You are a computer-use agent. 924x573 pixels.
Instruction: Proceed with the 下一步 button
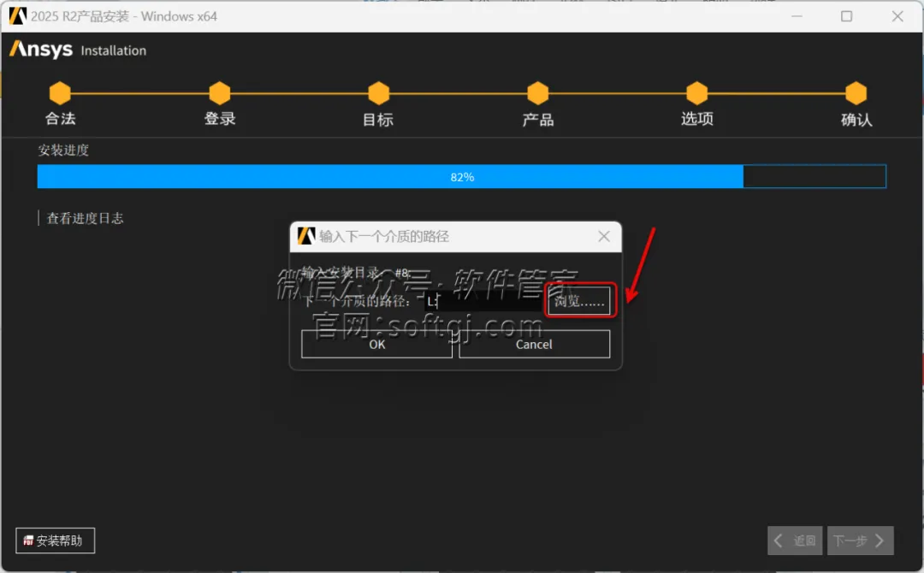point(861,541)
